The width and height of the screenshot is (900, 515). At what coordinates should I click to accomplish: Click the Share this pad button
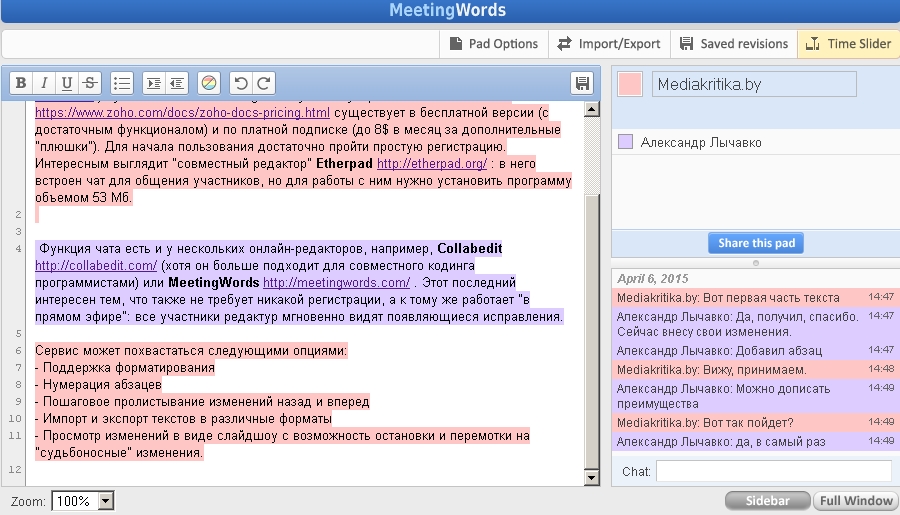point(756,243)
